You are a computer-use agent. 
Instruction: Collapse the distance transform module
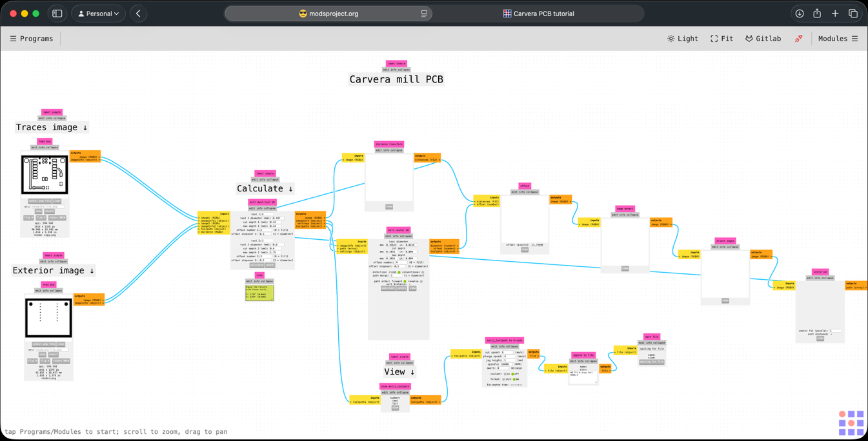point(396,150)
